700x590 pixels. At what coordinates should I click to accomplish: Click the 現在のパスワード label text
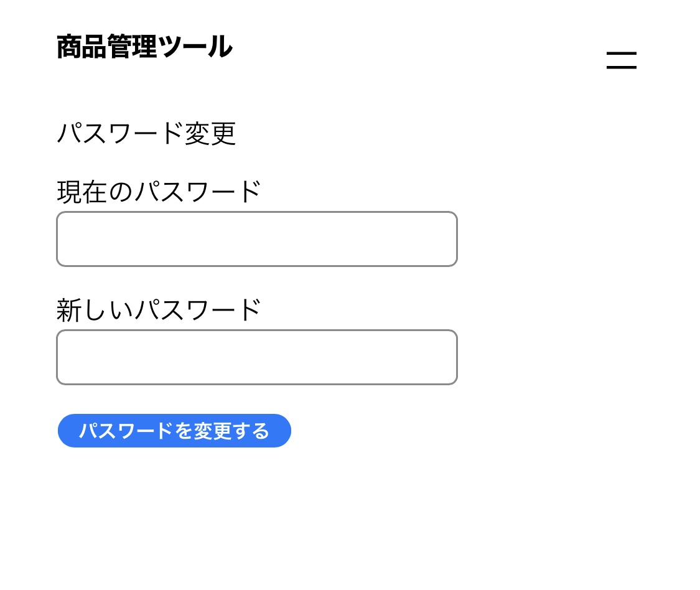pos(159,192)
